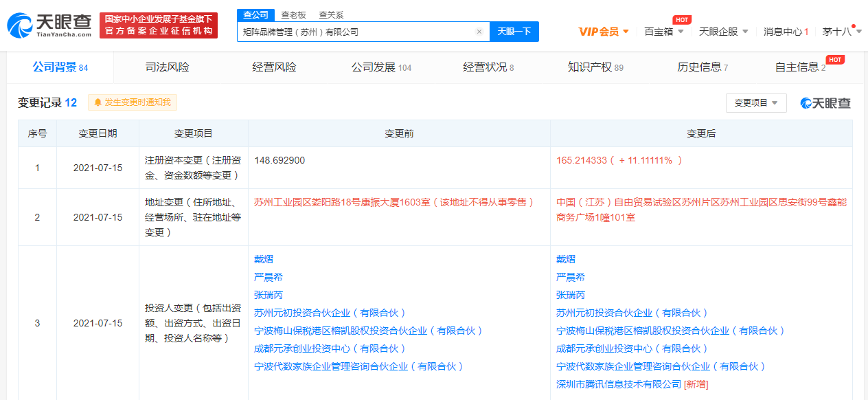Switch to the 司法风险 tab
868x400 pixels.
click(167, 67)
